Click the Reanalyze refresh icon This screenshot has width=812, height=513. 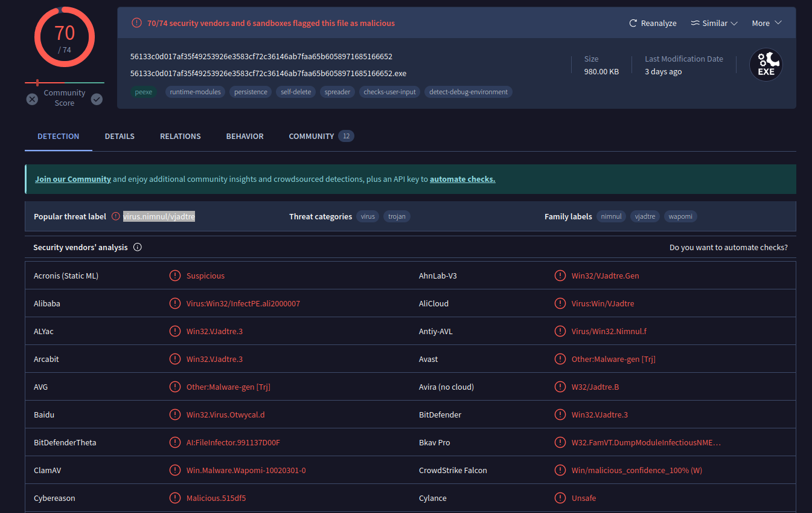pyautogui.click(x=633, y=24)
